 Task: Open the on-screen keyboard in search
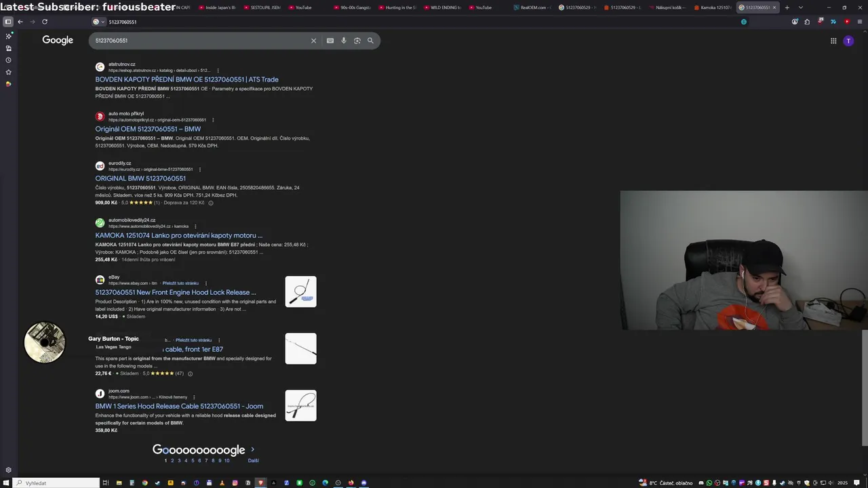click(330, 41)
